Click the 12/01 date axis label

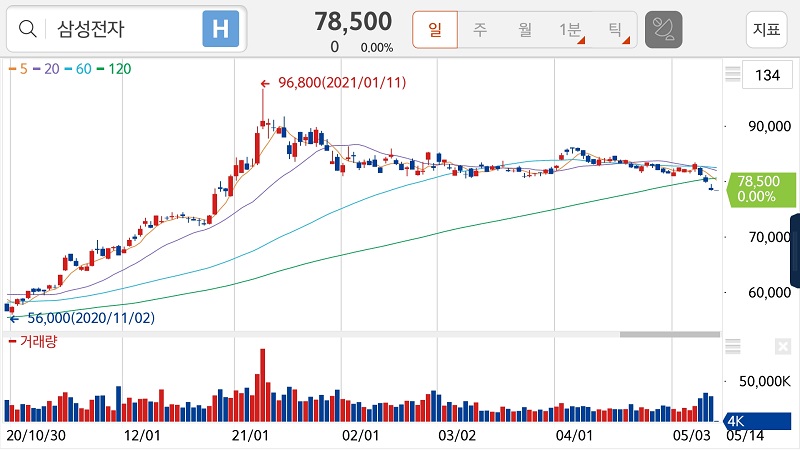click(142, 436)
